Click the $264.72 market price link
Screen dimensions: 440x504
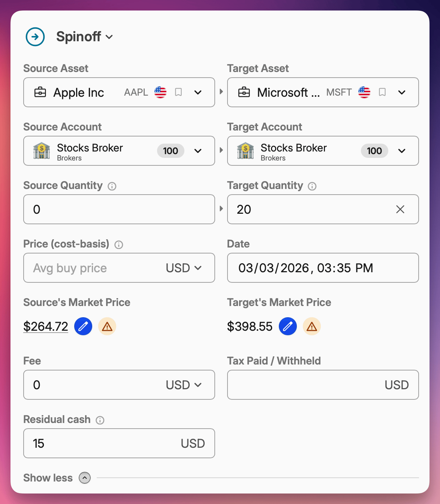46,326
